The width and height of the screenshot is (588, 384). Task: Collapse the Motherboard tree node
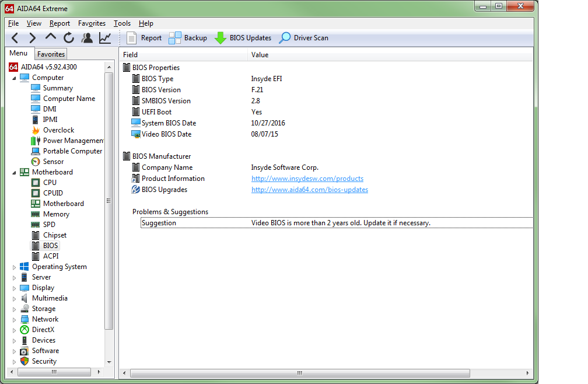pos(14,173)
